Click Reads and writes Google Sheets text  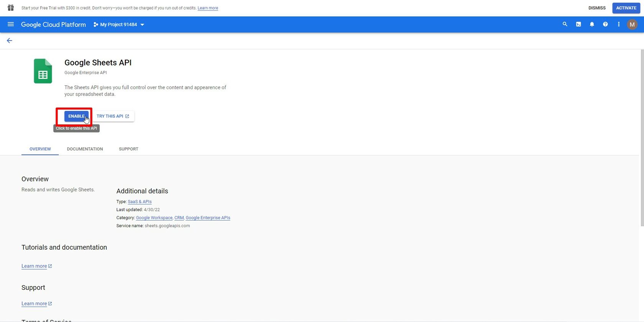point(58,190)
